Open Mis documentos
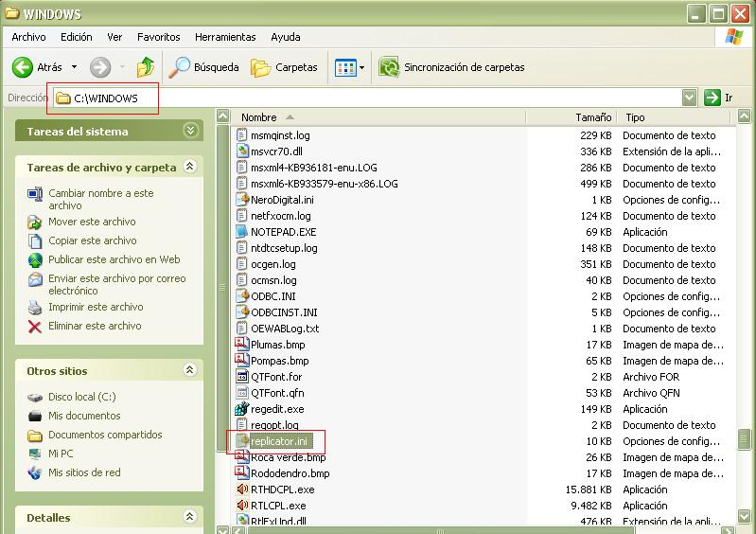Viewport: 756px width, 534px height. (x=84, y=416)
